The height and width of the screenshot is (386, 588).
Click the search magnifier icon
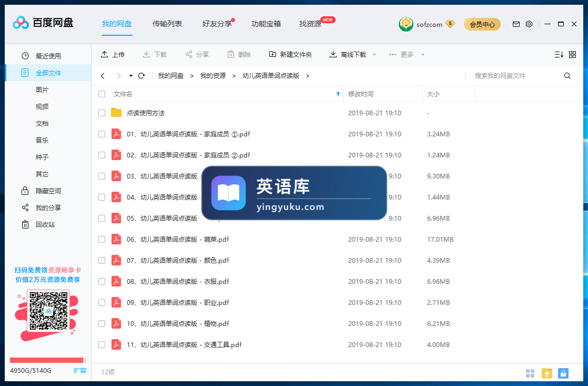[x=567, y=76]
